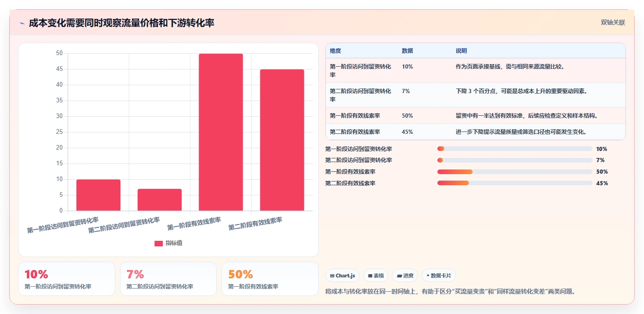
Task: Click the 10% value right of progress bar
Action: (602, 149)
